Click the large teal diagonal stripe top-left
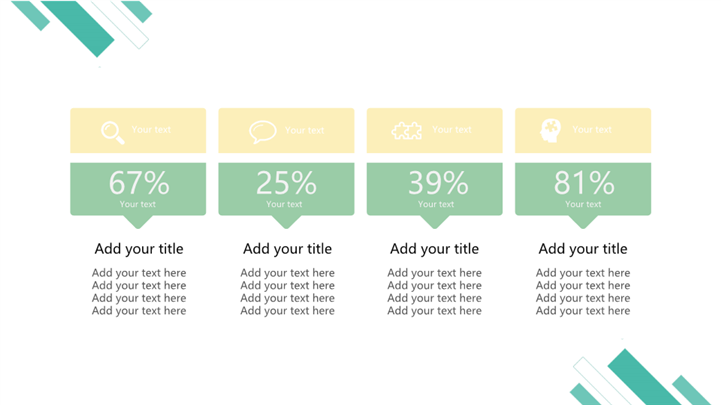721x405 pixels. pos(78,28)
